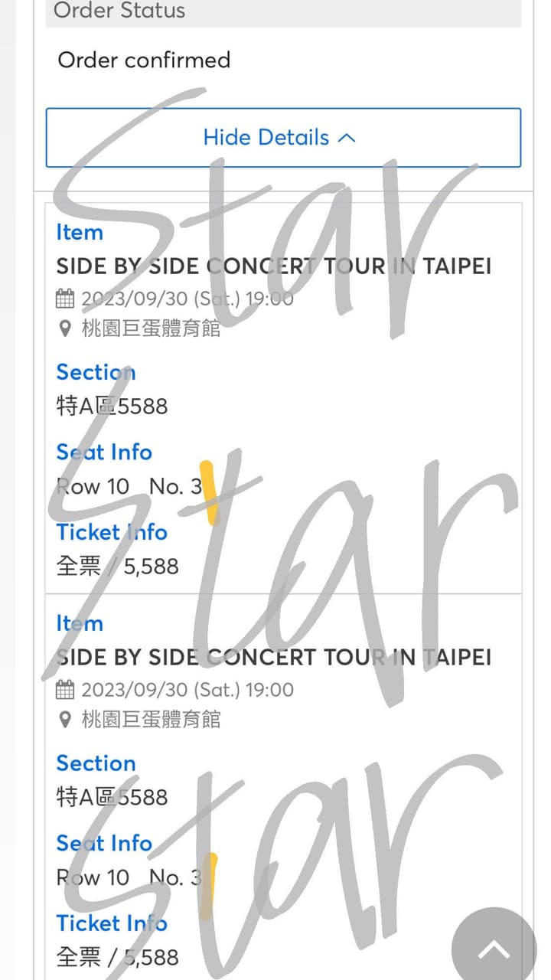This screenshot has width=551, height=980.
Task: Select the second ticket's Seat Info label
Action: coord(104,843)
